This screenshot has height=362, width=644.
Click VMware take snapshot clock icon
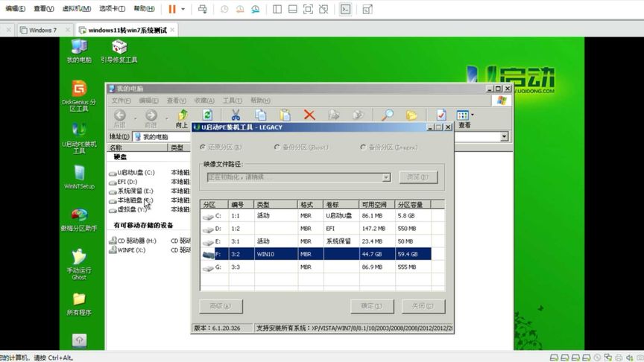(x=224, y=9)
